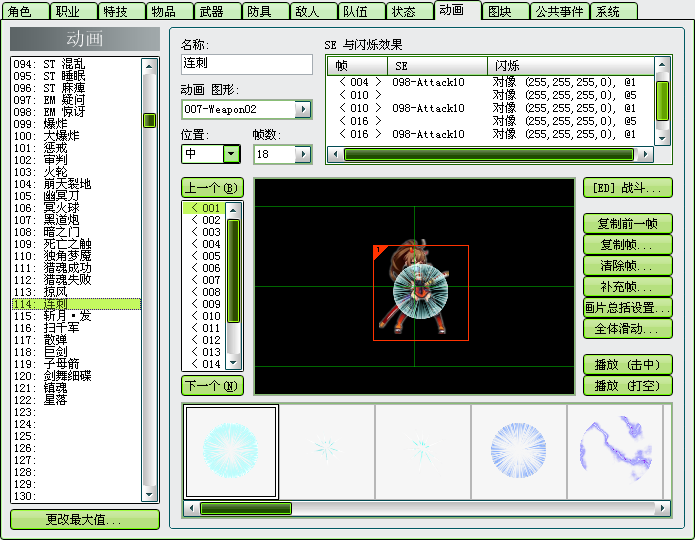
Task: Select the first SE row, frame 004 098-Attack10
Action: [x=490, y=82]
